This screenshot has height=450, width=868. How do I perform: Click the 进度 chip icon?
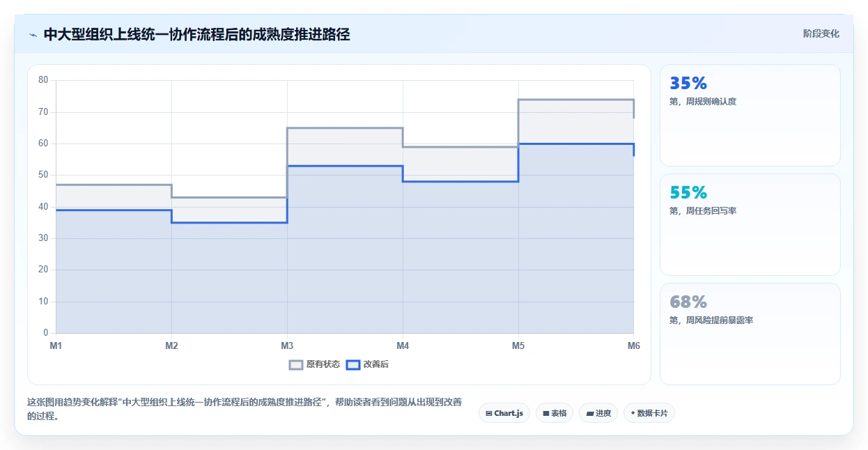point(590,413)
